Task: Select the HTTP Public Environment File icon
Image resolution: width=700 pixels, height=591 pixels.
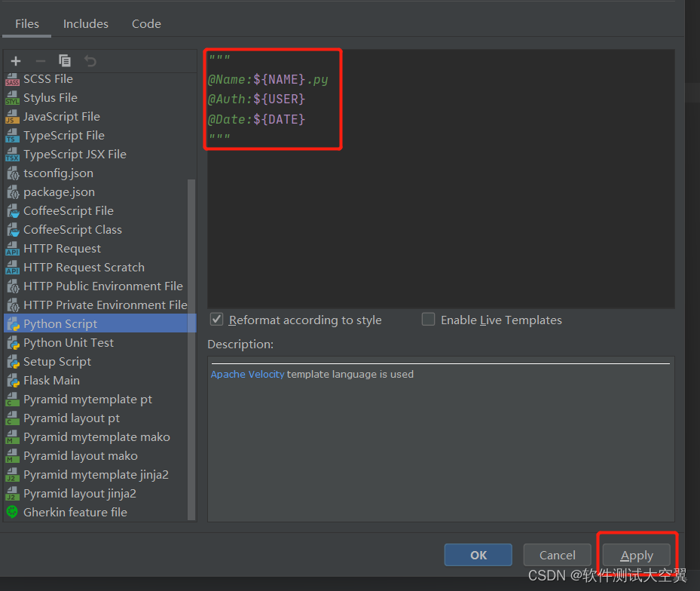Action: pos(14,286)
